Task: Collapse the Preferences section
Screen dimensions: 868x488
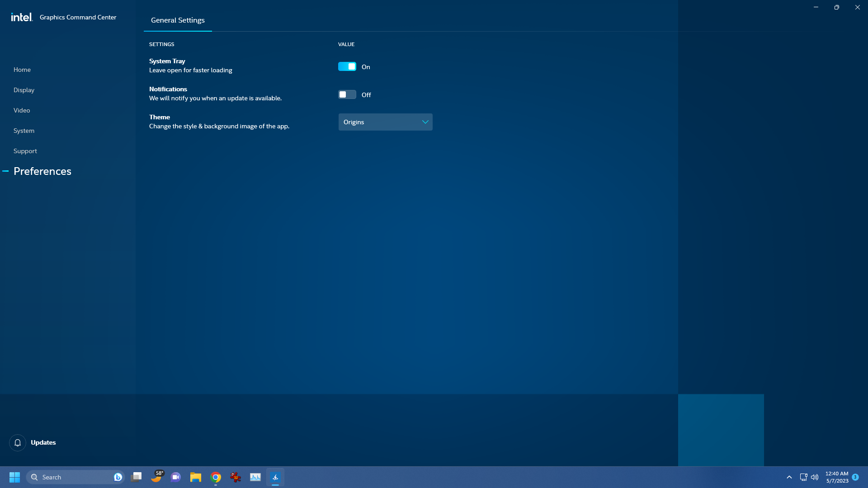Action: 6,171
